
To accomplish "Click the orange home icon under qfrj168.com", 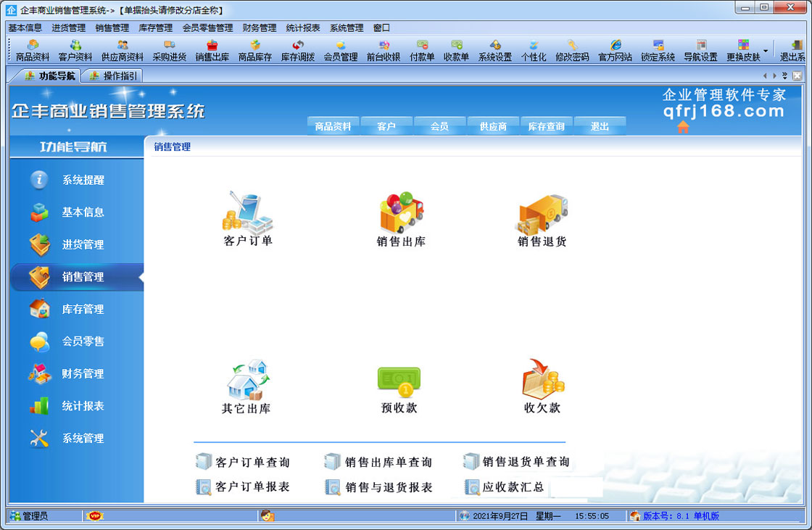I will point(683,127).
